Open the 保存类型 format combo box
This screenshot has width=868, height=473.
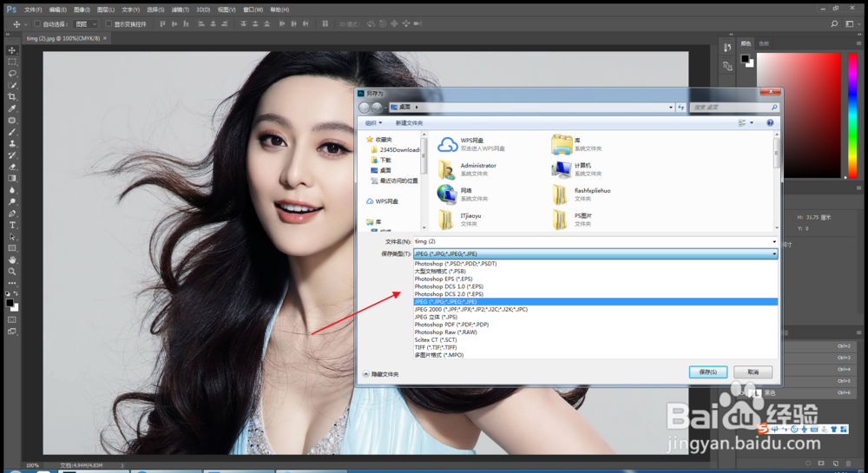595,254
